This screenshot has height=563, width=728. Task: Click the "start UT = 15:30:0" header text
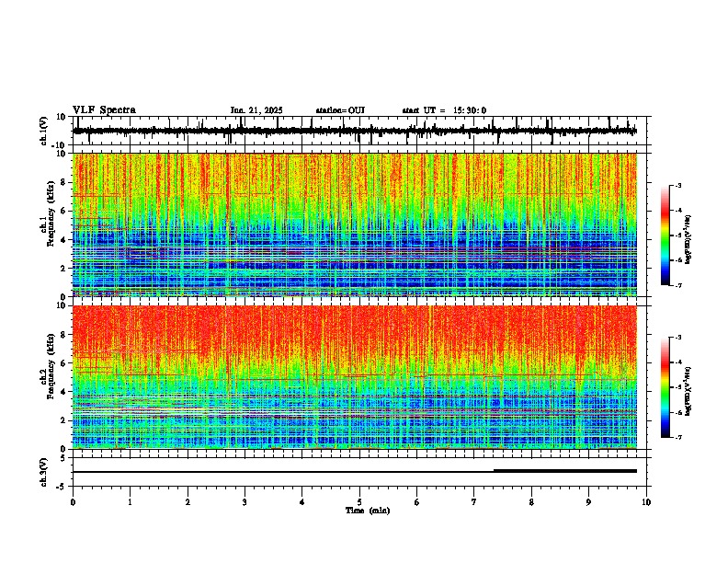[x=444, y=110]
